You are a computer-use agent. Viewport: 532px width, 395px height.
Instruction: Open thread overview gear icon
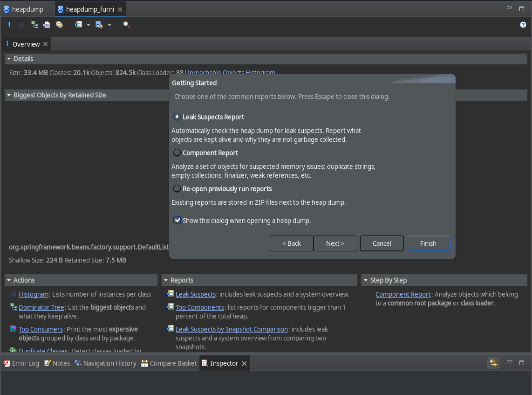pyautogui.click(x=59, y=24)
